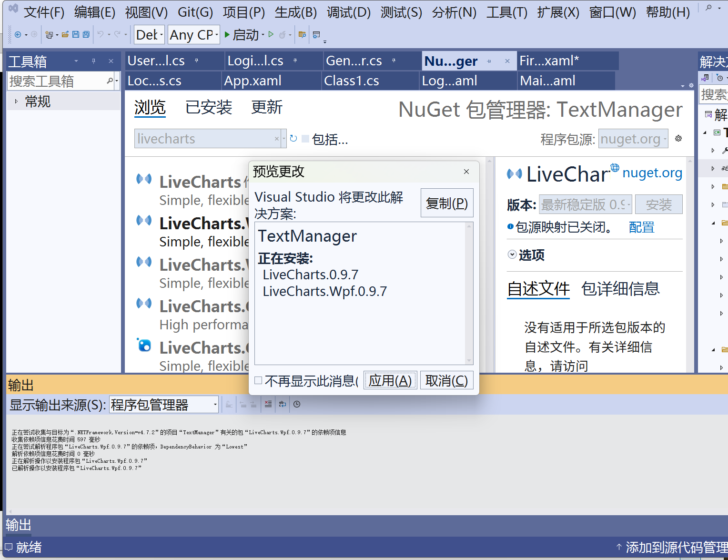Switch to the 更新 tab
The image size is (728, 560).
[267, 107]
